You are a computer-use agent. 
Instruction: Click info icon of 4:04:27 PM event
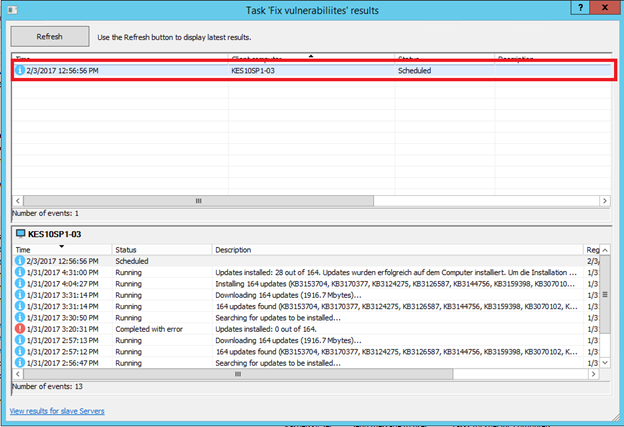[21, 284]
